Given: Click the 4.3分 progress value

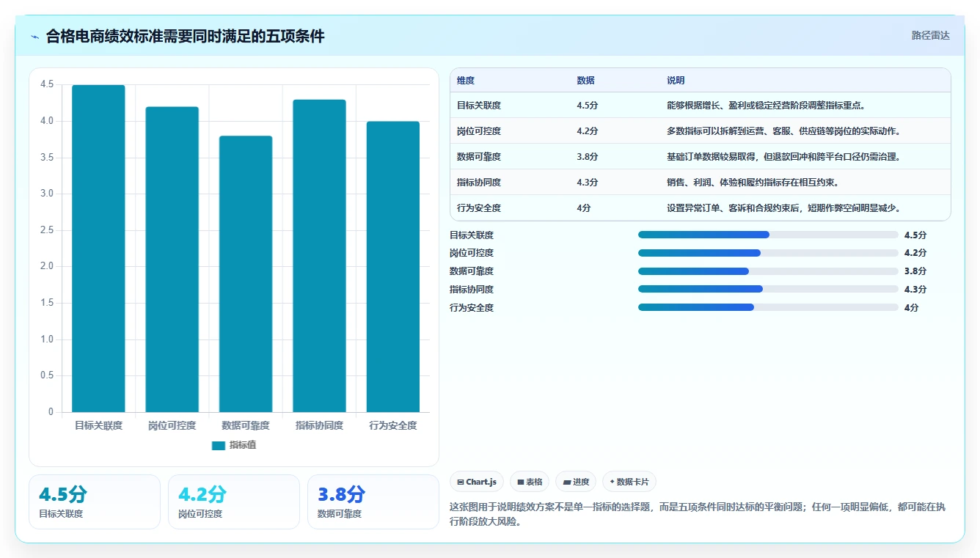Looking at the screenshot, I should coord(915,290).
